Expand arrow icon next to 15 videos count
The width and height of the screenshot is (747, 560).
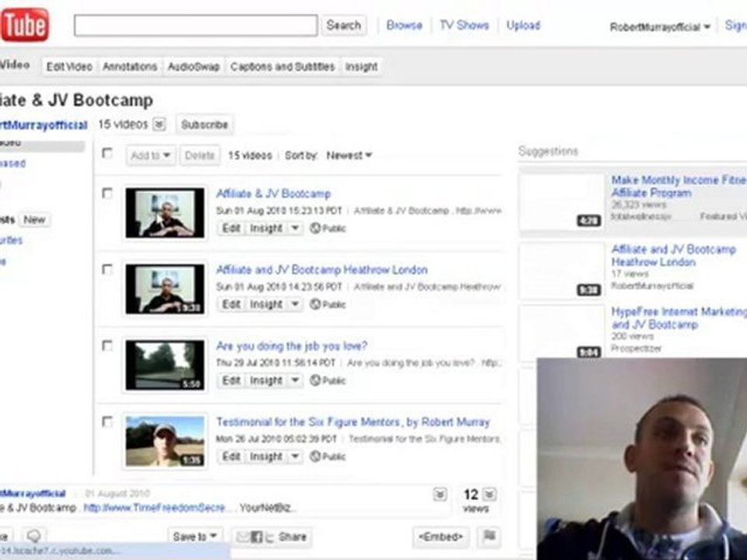point(159,124)
